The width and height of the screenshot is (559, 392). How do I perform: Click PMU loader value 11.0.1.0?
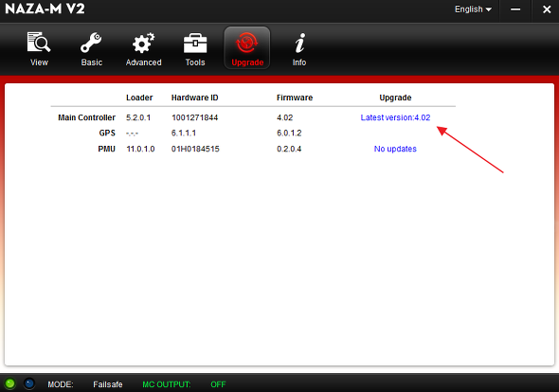pyautogui.click(x=140, y=149)
